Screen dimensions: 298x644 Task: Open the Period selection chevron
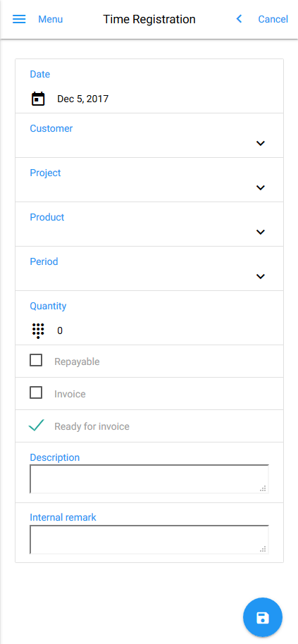[260, 276]
